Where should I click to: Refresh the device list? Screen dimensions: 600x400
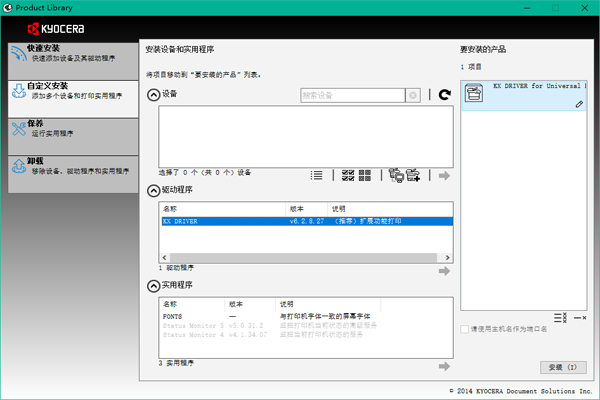(444, 95)
